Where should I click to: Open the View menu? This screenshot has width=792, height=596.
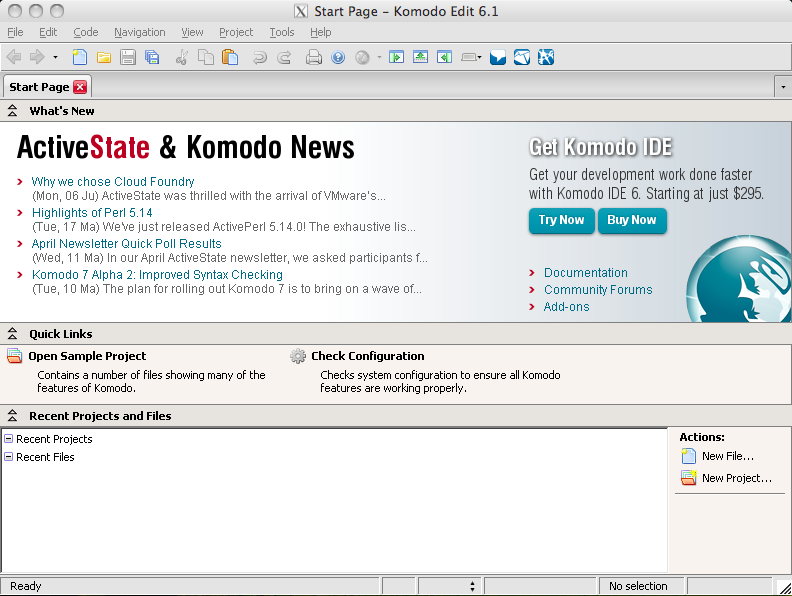pyautogui.click(x=192, y=32)
